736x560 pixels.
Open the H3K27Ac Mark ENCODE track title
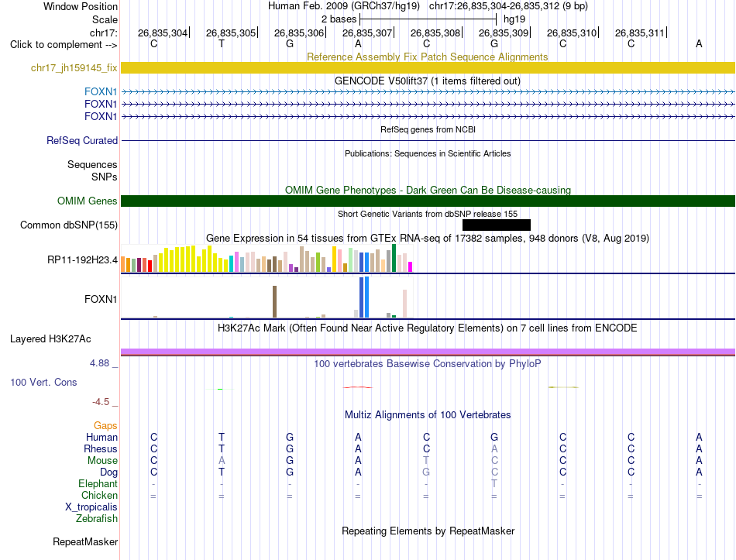427,328
